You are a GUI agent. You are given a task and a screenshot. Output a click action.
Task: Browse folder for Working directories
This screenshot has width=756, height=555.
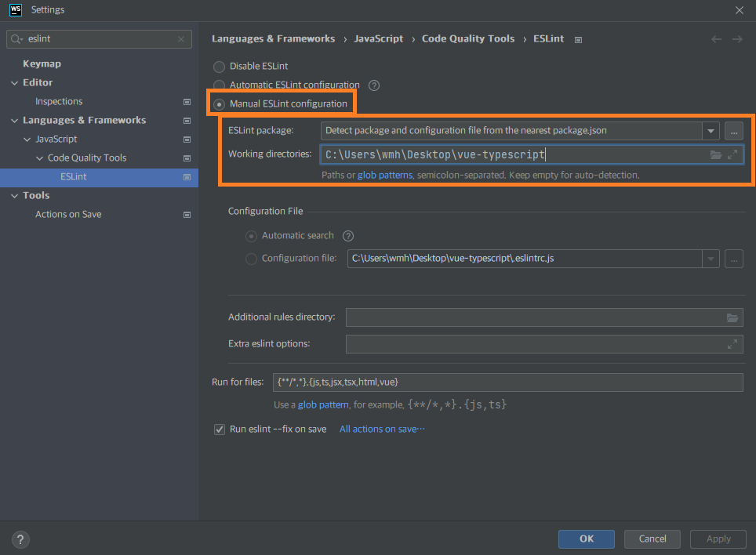coord(715,154)
